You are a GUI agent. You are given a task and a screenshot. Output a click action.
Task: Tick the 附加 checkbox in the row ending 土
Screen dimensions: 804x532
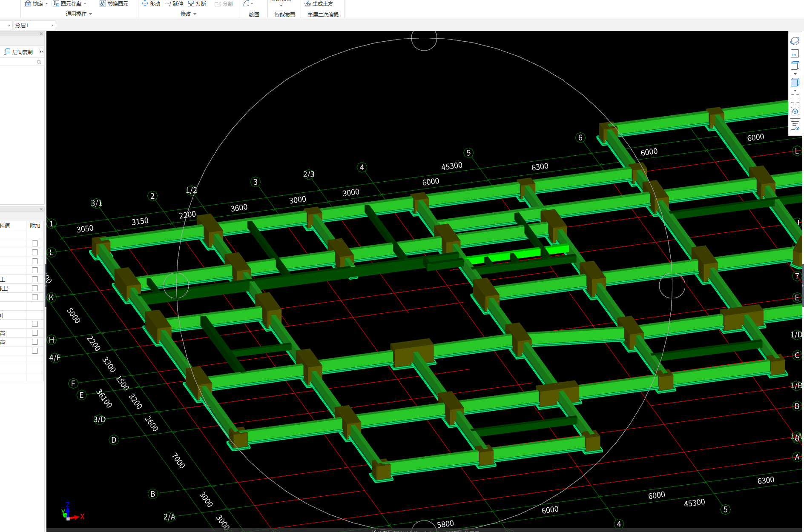[35, 279]
